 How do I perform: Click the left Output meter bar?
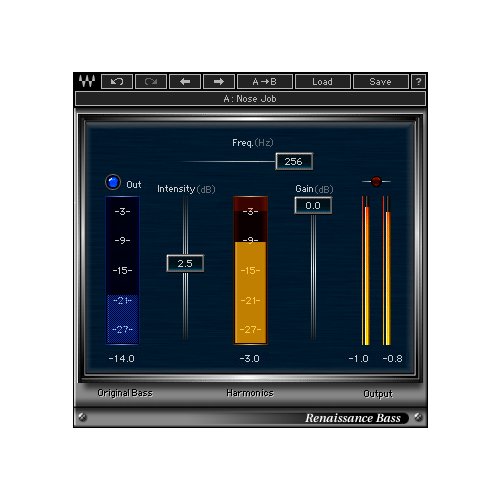(366, 270)
